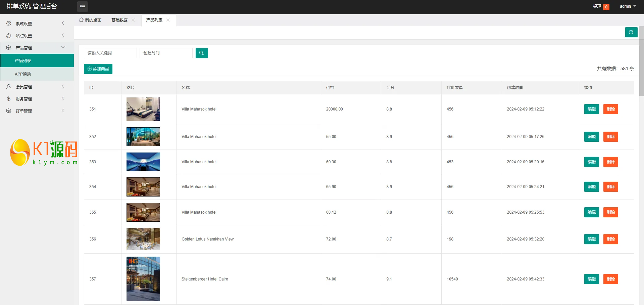Click the green refresh icon button

[631, 32]
